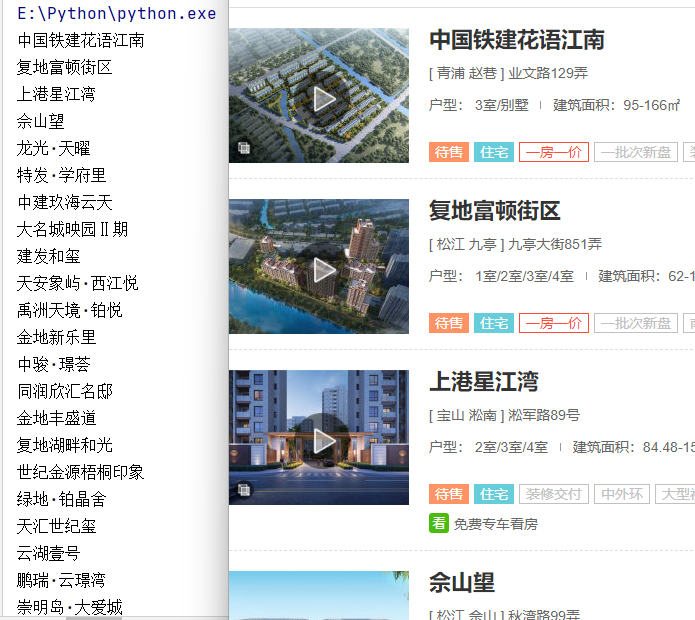Click 待售 tag of 中国铁建花语江南
695x620 pixels.
[x=449, y=152]
